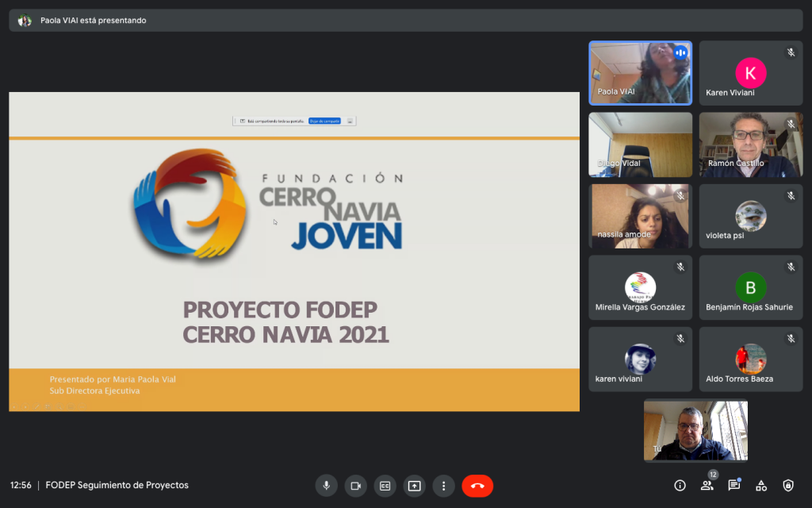Open meeting details info icon
The width and height of the screenshot is (812, 508).
click(x=680, y=486)
